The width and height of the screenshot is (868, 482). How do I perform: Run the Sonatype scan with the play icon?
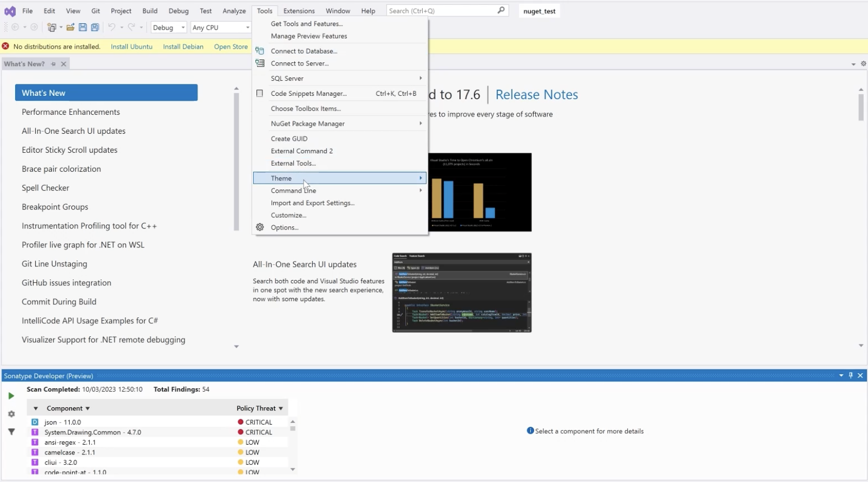[x=11, y=396]
